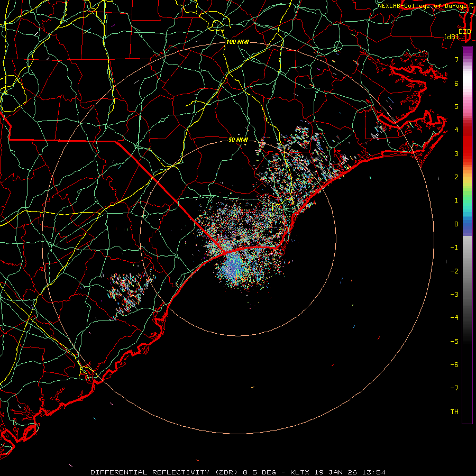Click the KLTX 19 JAN 26 13:54 timestamp
The height and width of the screenshot is (476, 476).
(x=338, y=472)
